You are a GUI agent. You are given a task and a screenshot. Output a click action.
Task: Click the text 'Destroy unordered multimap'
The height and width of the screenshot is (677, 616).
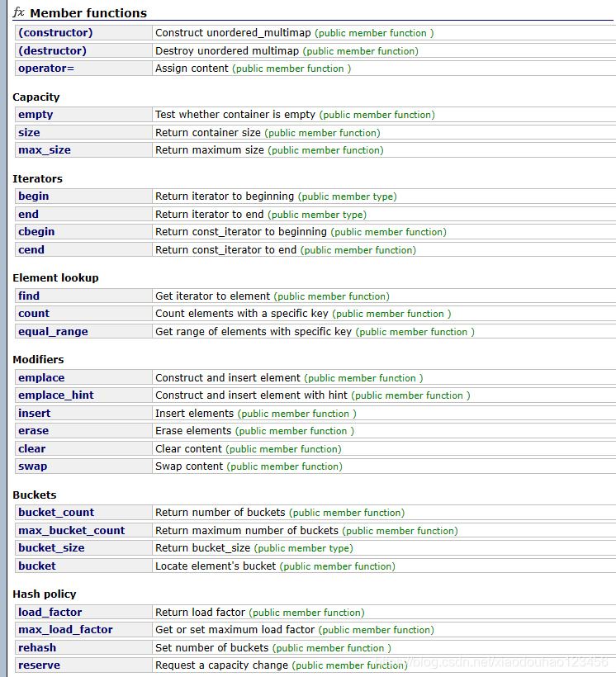pos(227,51)
